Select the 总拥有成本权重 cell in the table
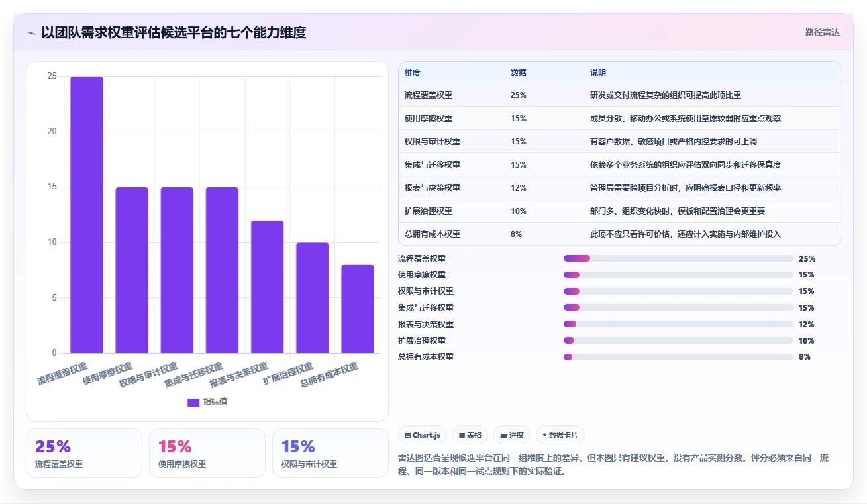This screenshot has height=504, width=867. tap(433, 234)
